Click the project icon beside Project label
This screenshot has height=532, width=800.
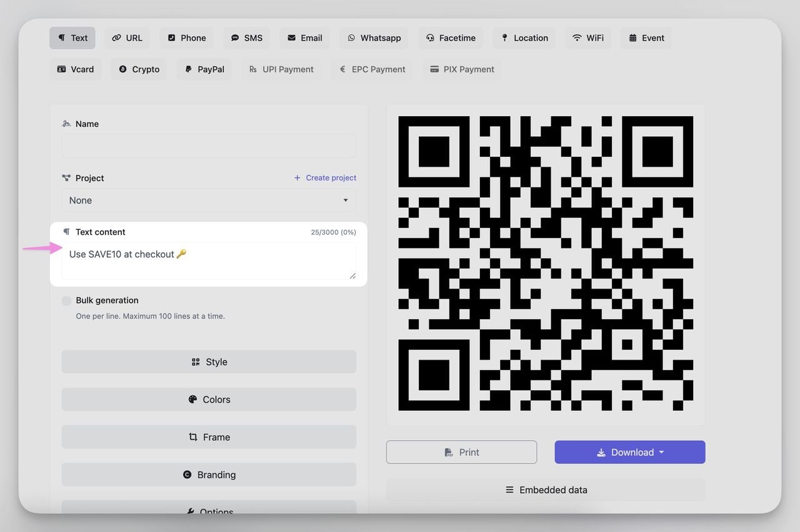pyautogui.click(x=66, y=178)
